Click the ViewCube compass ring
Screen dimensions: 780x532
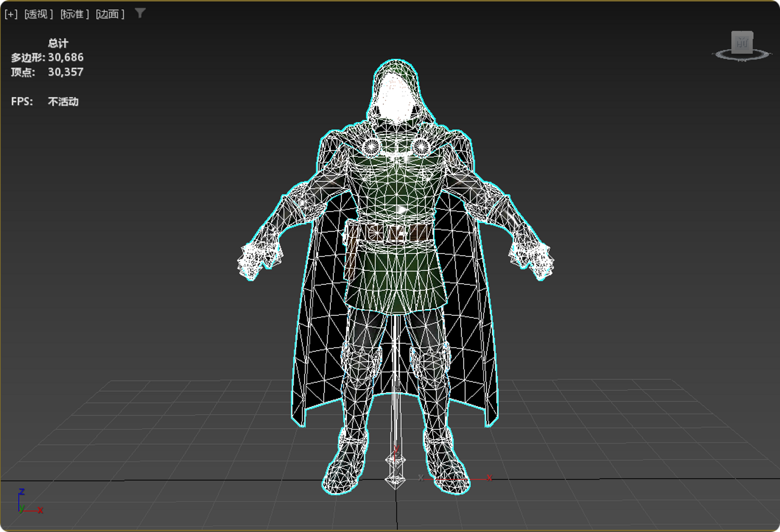click(x=742, y=55)
